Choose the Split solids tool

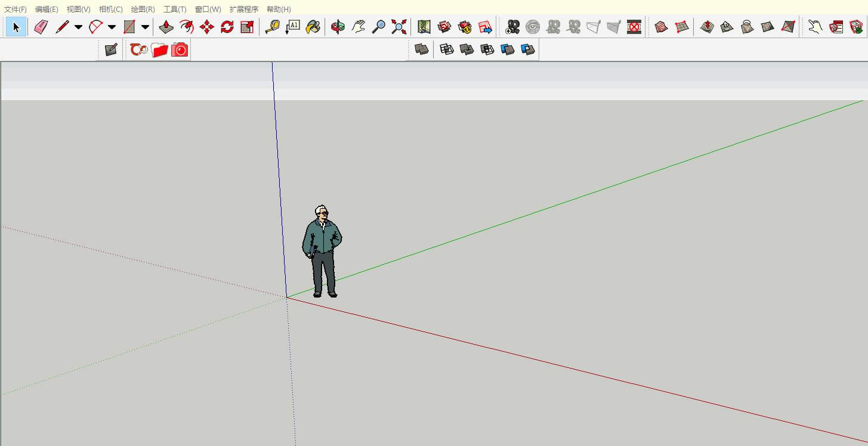pyautogui.click(x=528, y=49)
